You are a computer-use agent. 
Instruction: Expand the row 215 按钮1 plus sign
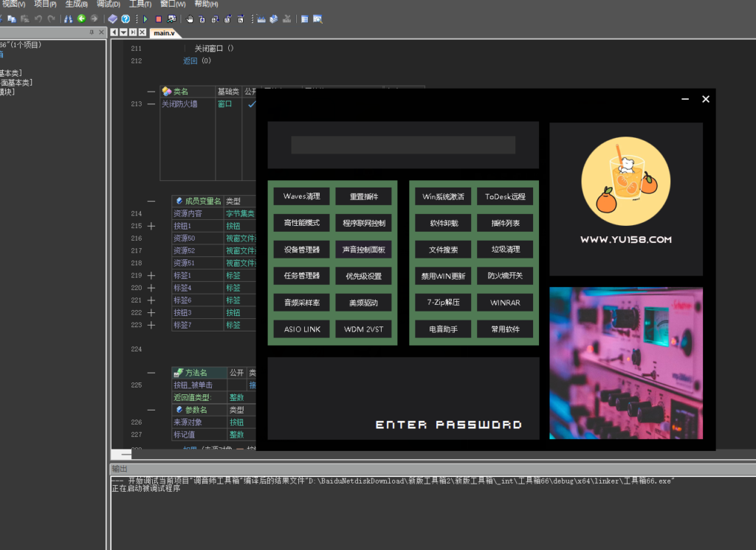151,226
